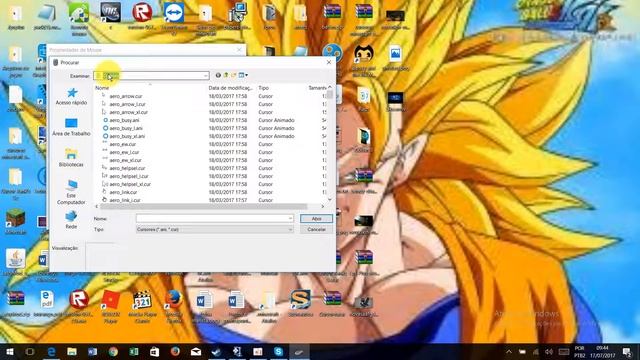Screen dimensions: 640x360
Task: Open the view menu dropdown icon
Action: coord(243,75)
